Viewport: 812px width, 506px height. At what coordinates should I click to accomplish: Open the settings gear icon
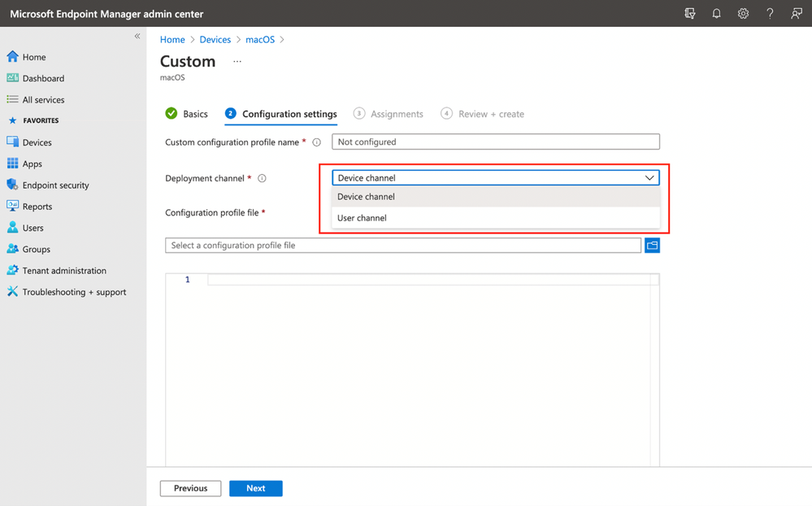pos(743,14)
